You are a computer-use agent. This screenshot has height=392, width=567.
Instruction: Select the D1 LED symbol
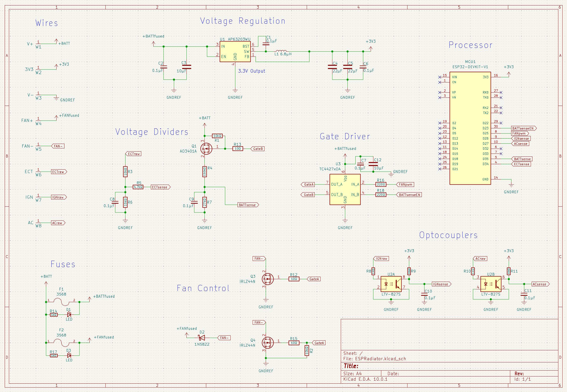pyautogui.click(x=69, y=314)
